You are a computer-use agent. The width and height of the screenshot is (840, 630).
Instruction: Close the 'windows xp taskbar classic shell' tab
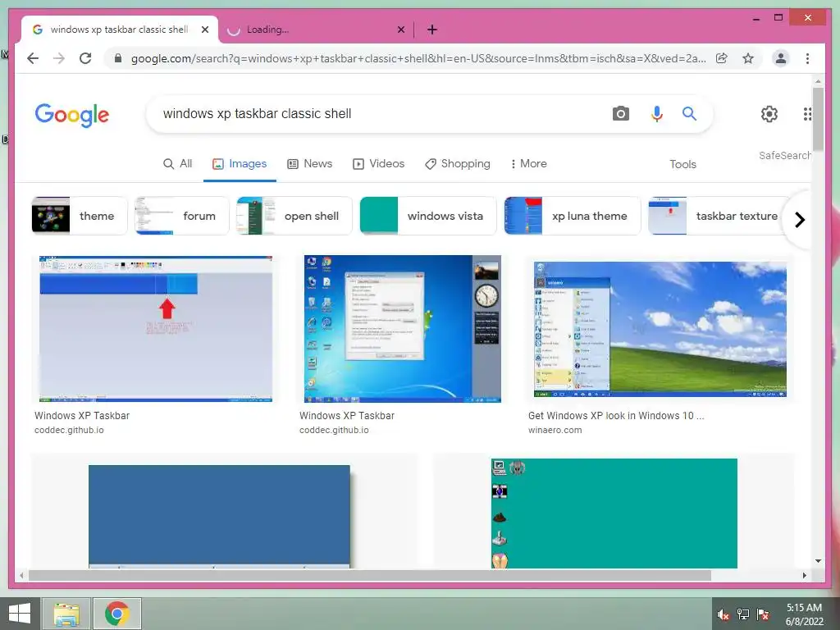coord(204,30)
